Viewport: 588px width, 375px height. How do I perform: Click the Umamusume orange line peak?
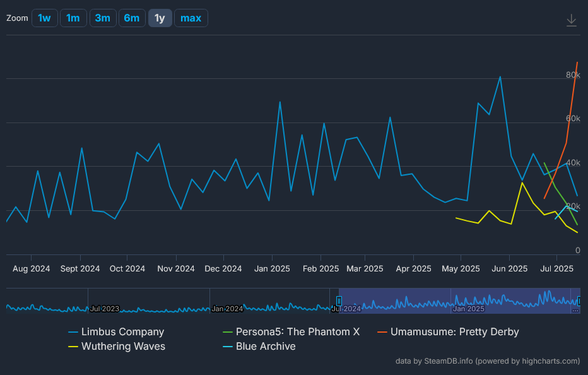(577, 62)
